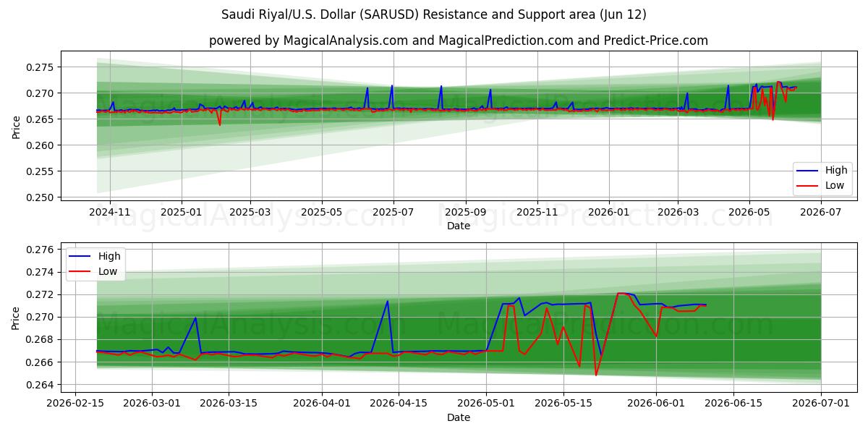Click the 'Date' axis label under the bottom chart
This screenshot has height=434, width=868.
(459, 417)
